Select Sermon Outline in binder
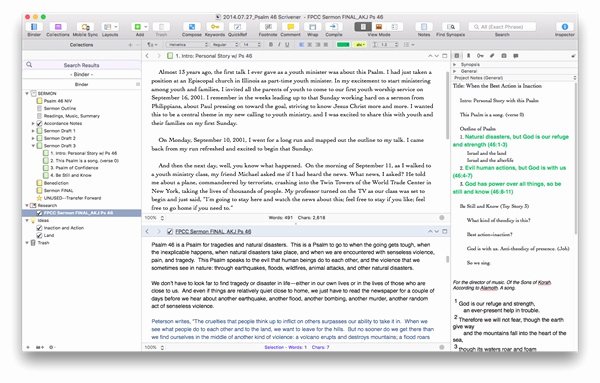 click(60, 108)
